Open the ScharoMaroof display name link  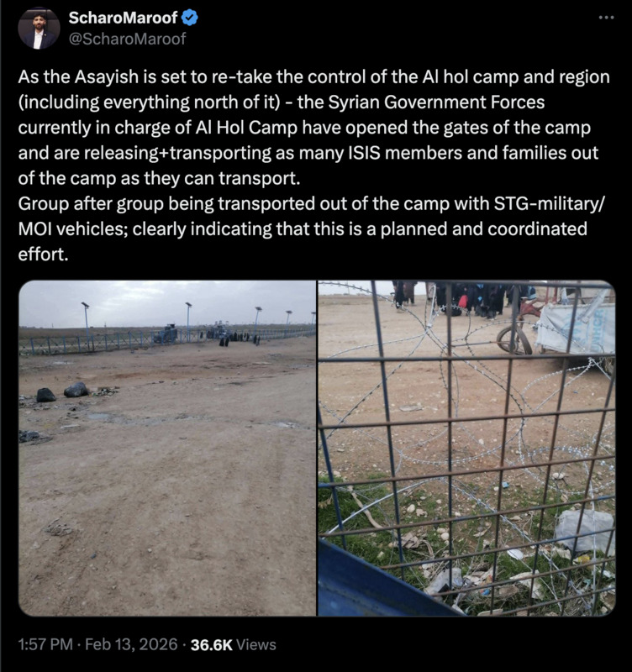coord(123,18)
